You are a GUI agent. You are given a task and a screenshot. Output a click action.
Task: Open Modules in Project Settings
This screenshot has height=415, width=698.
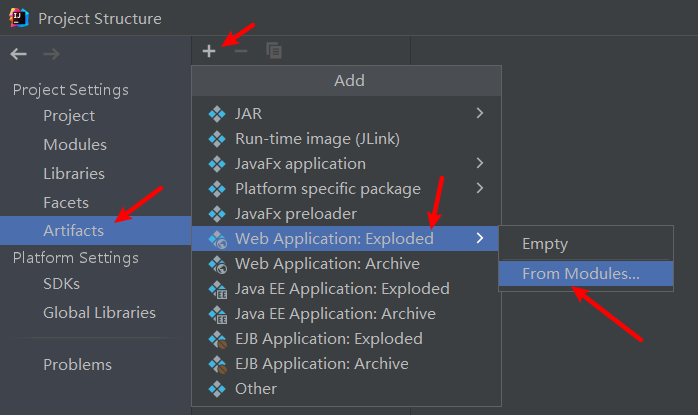[75, 144]
